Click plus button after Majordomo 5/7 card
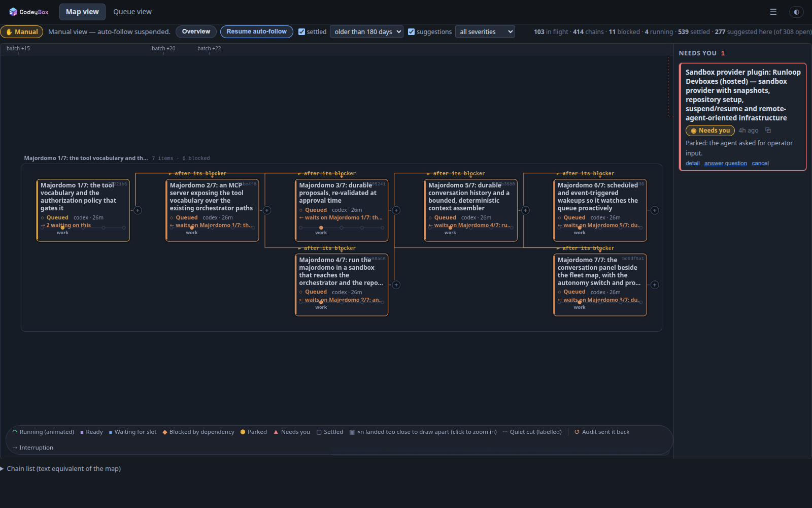The height and width of the screenshot is (508, 812). pyautogui.click(x=525, y=210)
